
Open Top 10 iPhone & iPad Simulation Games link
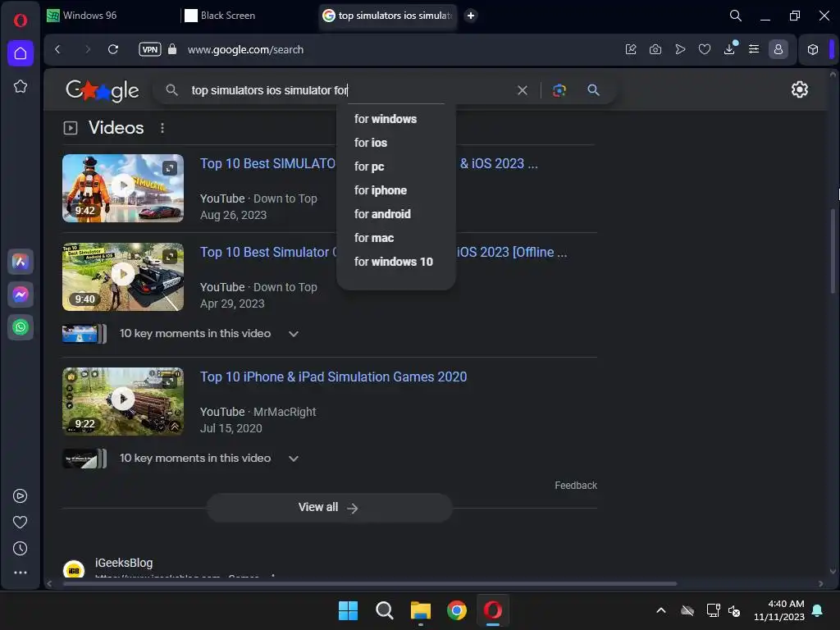pos(333,377)
